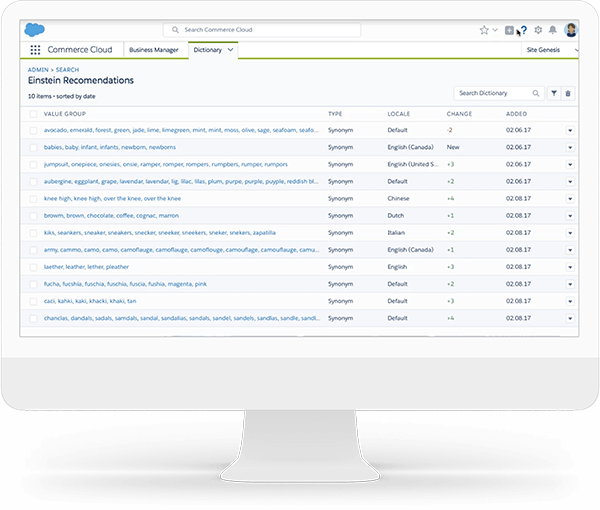Click the magnifier in Search Commerce Cloud

pyautogui.click(x=175, y=29)
